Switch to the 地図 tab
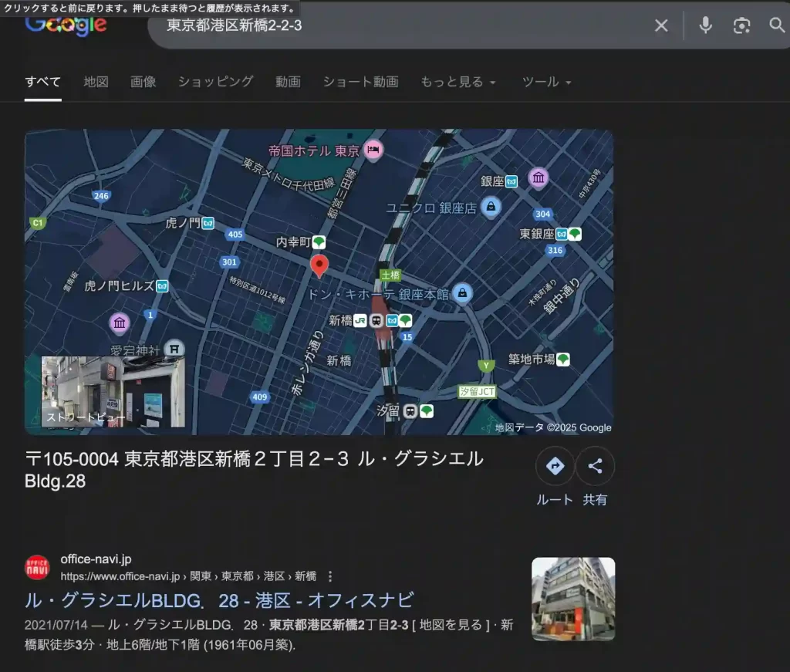Viewport: 790px width, 672px height. click(x=96, y=80)
